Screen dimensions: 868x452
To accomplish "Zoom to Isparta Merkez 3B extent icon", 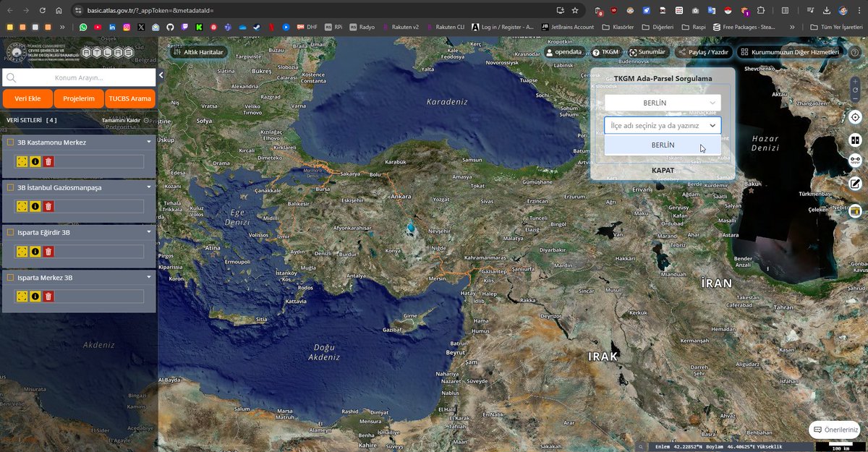I will pos(22,296).
